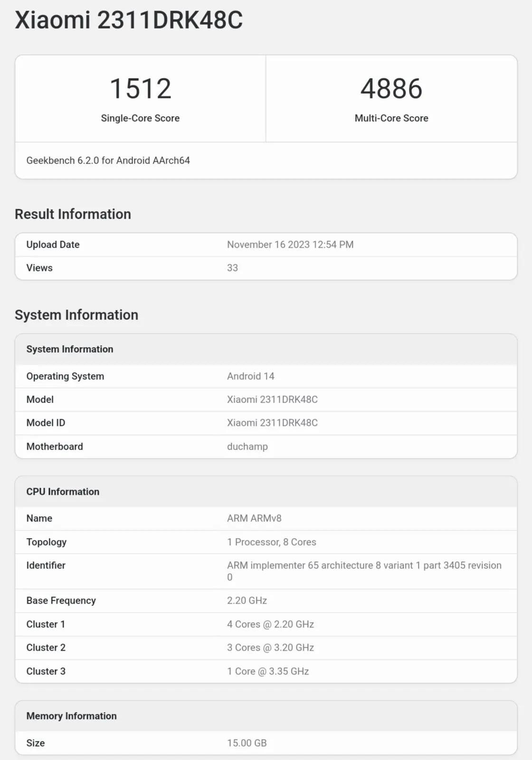Click the CPU Information table header
The width and height of the screenshot is (532, 760).
coord(63,492)
